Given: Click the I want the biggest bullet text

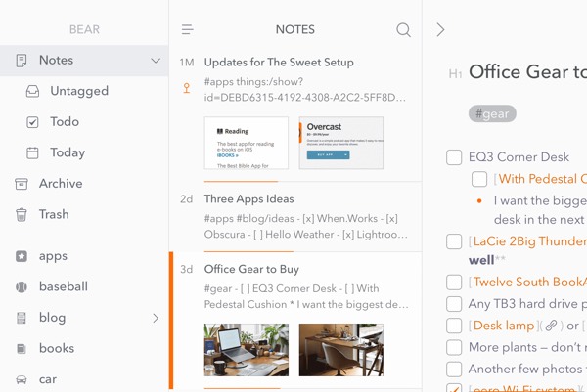Looking at the screenshot, I should 540,210.
